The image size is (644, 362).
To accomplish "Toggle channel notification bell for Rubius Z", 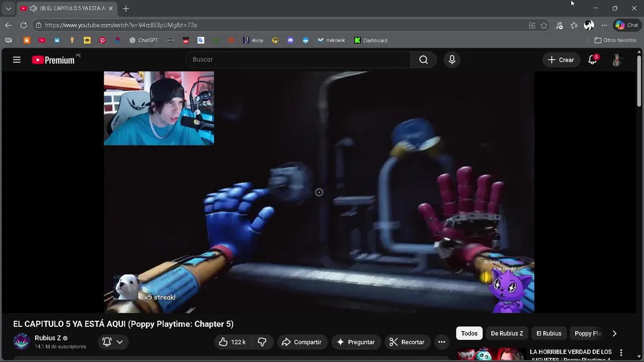I will [107, 342].
